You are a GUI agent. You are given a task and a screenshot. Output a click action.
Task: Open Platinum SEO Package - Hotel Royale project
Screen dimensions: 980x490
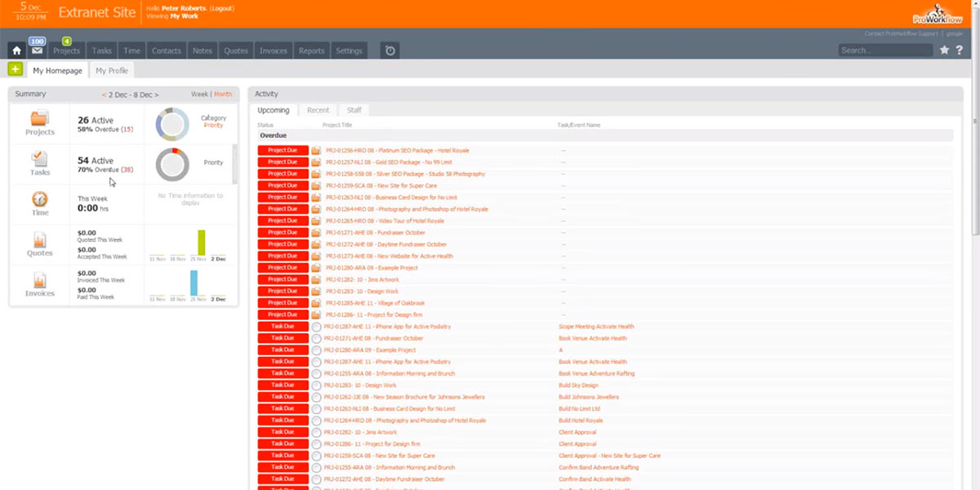[398, 150]
